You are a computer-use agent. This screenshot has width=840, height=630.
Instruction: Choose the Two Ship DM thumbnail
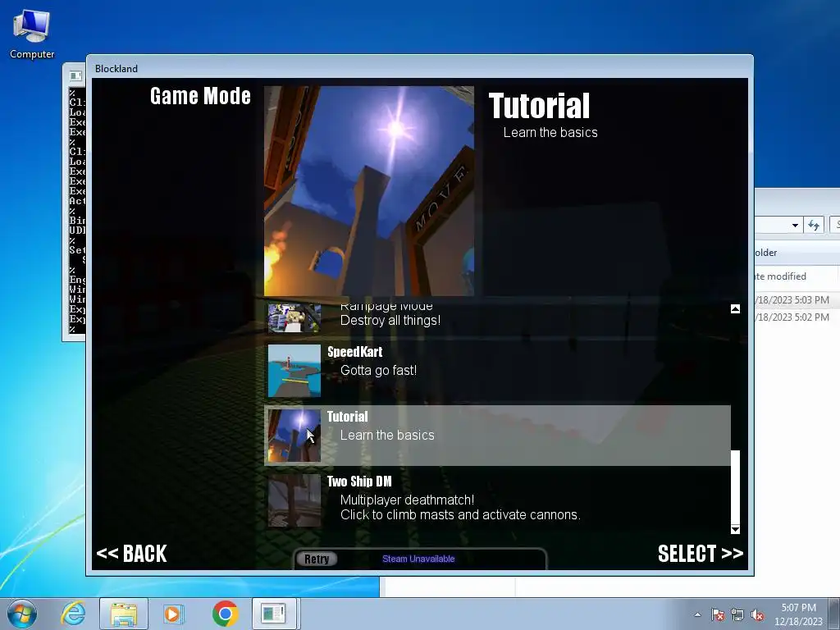[294, 500]
